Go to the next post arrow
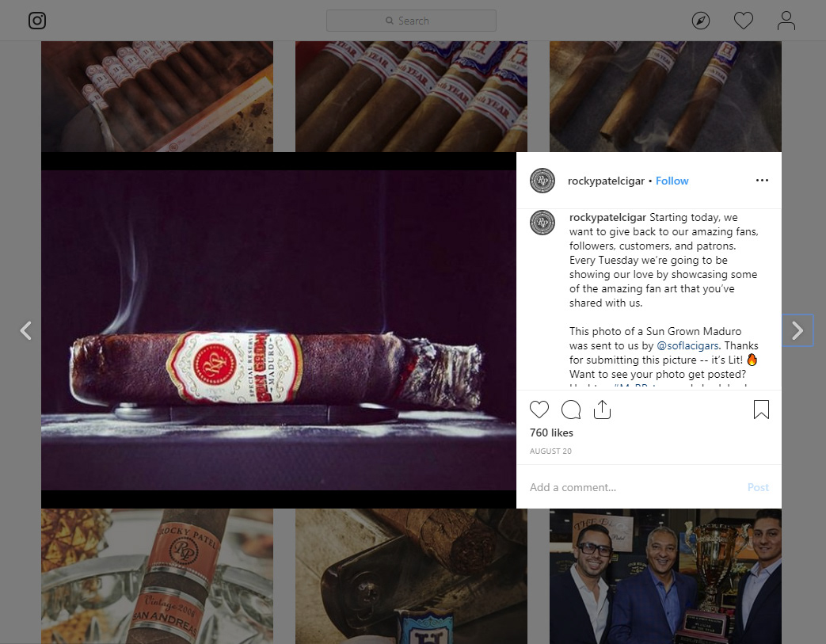Viewport: 826px width, 644px height. pos(797,330)
